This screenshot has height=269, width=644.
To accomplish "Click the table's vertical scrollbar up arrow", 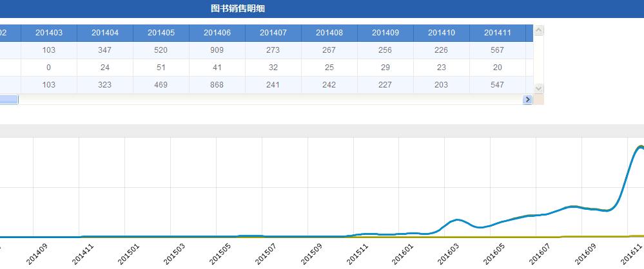I will tap(539, 30).
